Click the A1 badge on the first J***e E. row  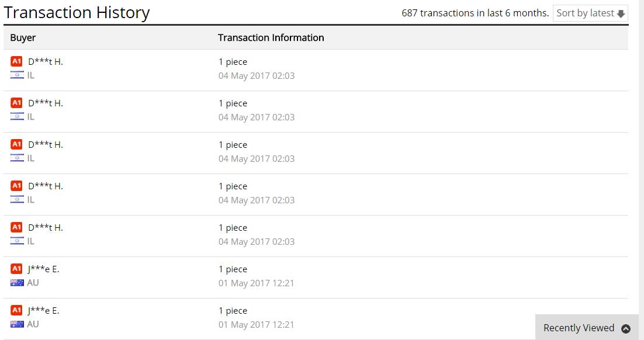[16, 269]
